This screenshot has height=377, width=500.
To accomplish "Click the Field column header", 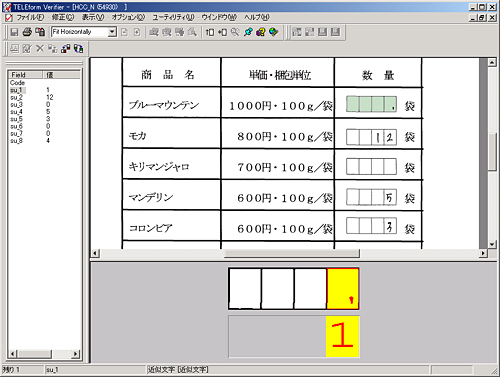I will 26,75.
